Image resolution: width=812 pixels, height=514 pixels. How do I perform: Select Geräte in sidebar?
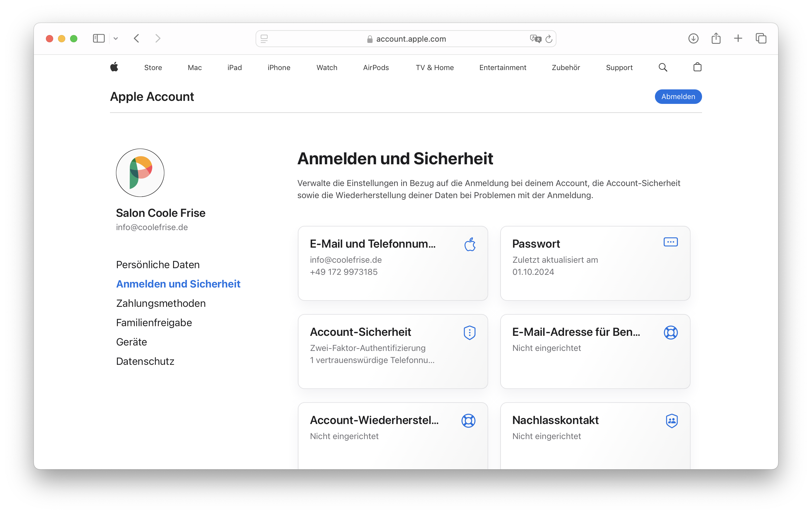point(131,342)
